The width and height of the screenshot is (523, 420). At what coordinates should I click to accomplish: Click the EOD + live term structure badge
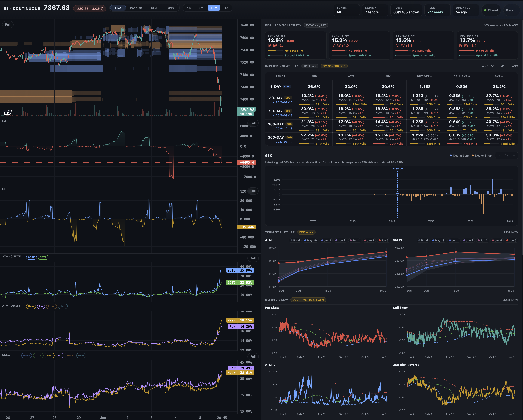tap(306, 232)
